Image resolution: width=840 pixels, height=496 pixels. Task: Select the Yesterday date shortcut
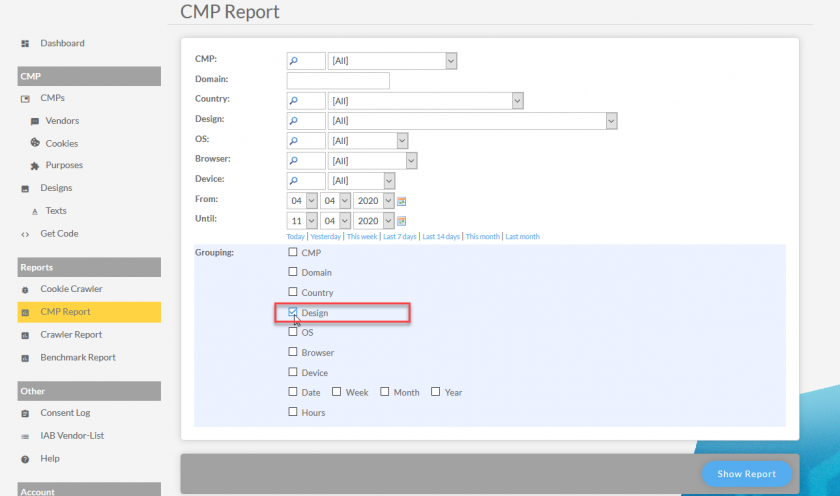click(326, 237)
